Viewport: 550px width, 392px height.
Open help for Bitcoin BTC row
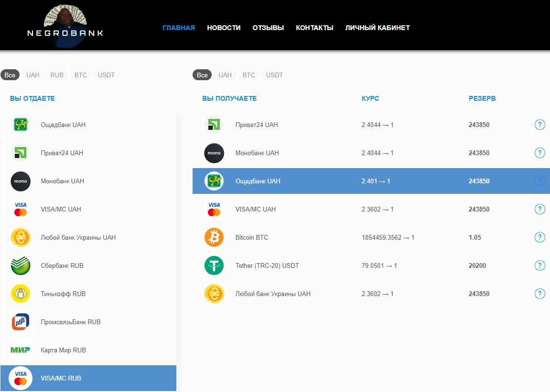point(540,237)
